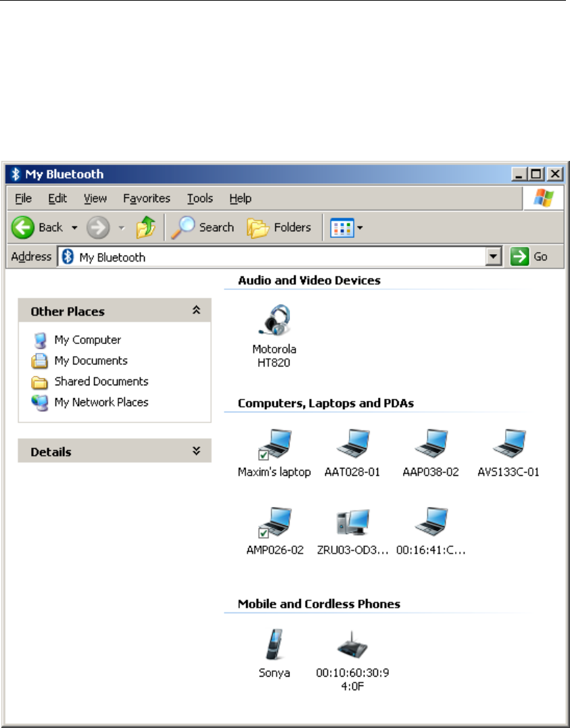Minimize the My Bluetooth window
The image size is (570, 728).
(x=519, y=174)
